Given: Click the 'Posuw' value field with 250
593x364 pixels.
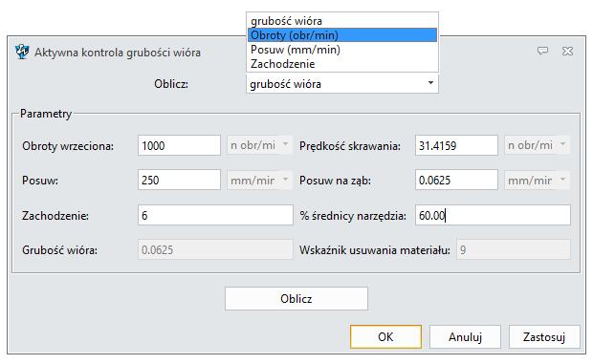Looking at the screenshot, I should [179, 180].
